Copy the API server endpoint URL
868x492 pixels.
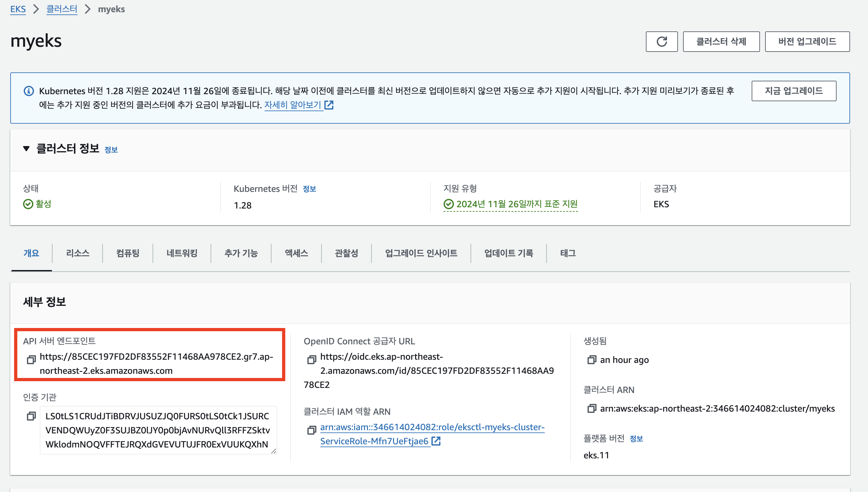[x=31, y=359]
